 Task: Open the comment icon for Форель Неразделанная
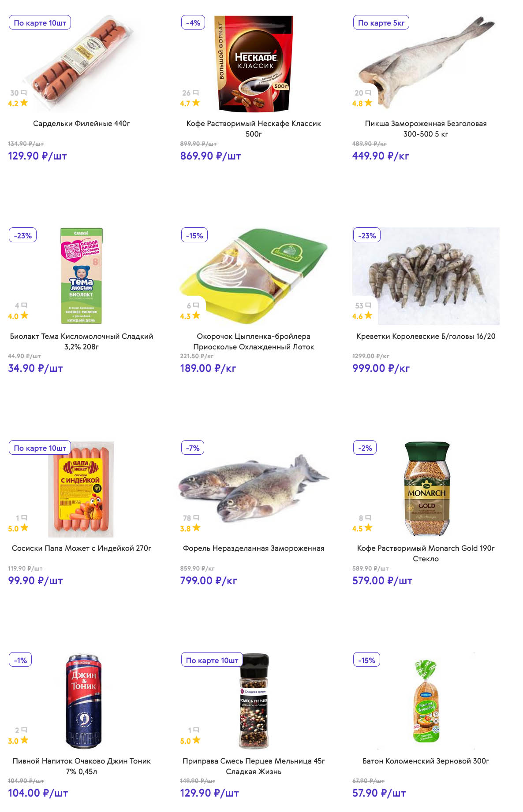click(196, 518)
